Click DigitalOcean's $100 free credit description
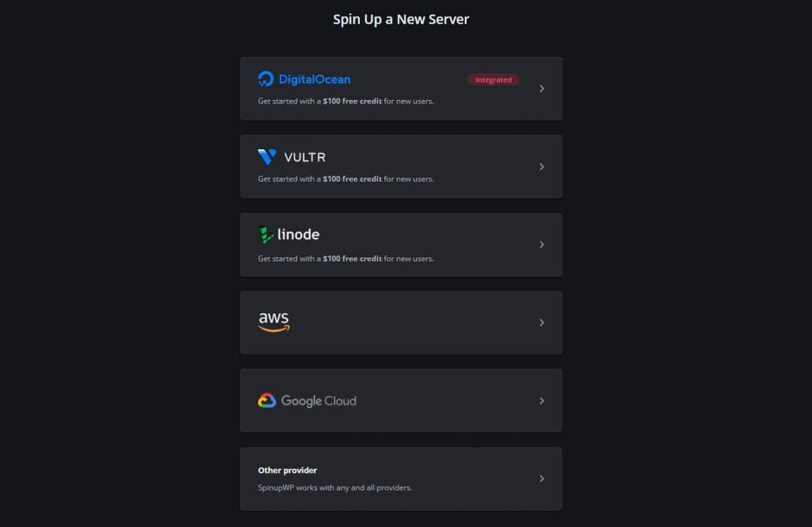 tap(346, 101)
